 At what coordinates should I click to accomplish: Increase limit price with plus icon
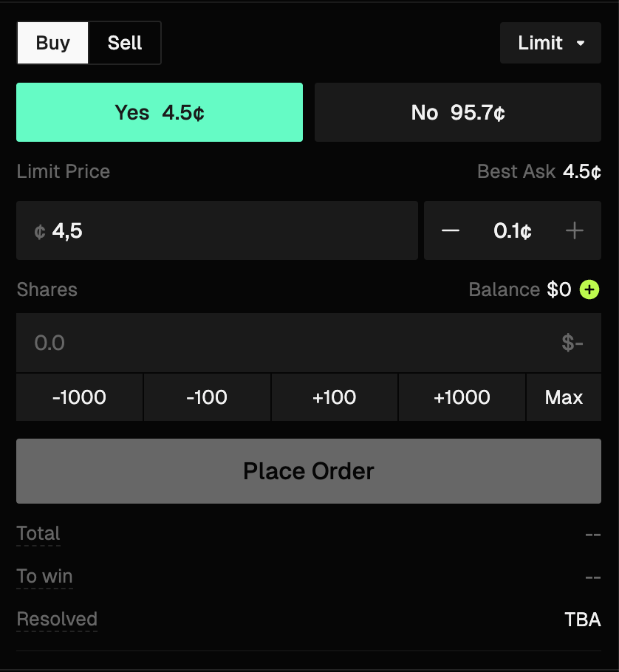(x=574, y=231)
